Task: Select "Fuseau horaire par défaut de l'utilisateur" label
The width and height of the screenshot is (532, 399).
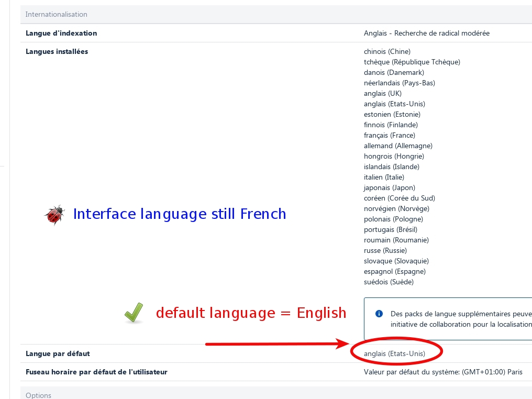Action: point(97,372)
